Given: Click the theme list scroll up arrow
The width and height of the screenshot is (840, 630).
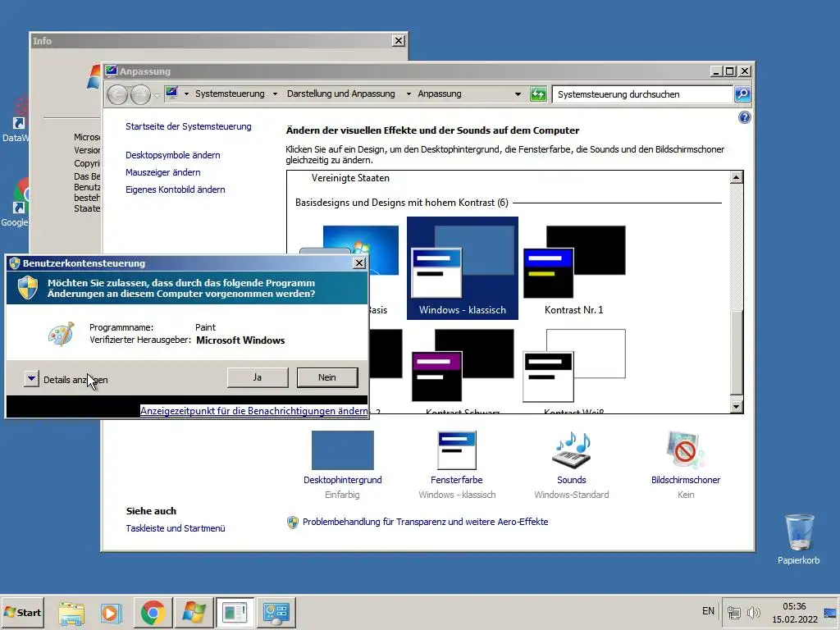Looking at the screenshot, I should (x=737, y=177).
